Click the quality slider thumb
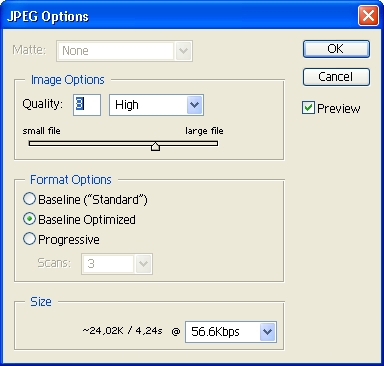The image size is (384, 366). (155, 146)
